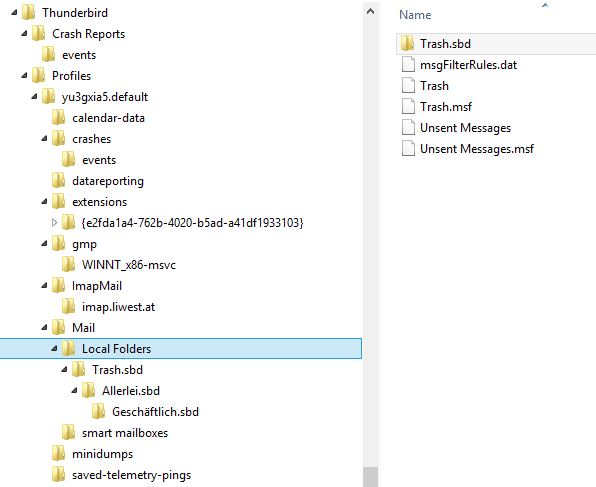Click the calendar-data folder icon in tree
The height and width of the screenshot is (487, 596).
coord(59,117)
